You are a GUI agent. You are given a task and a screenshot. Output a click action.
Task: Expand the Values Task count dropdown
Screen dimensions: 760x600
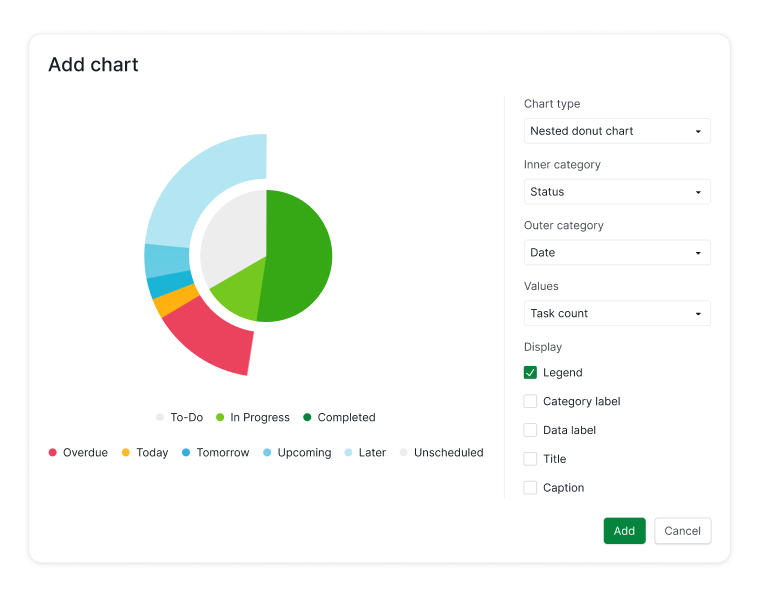616,314
